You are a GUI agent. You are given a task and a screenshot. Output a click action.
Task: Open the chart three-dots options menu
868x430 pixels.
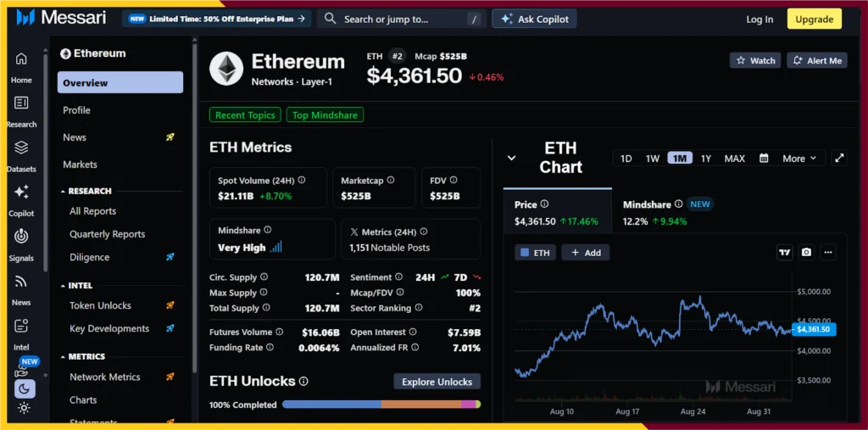tap(828, 252)
